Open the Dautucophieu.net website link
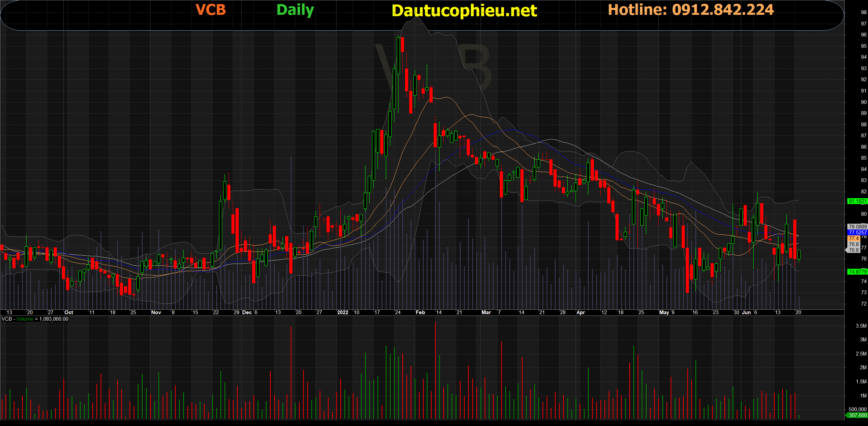The width and height of the screenshot is (868, 426). pos(464,11)
